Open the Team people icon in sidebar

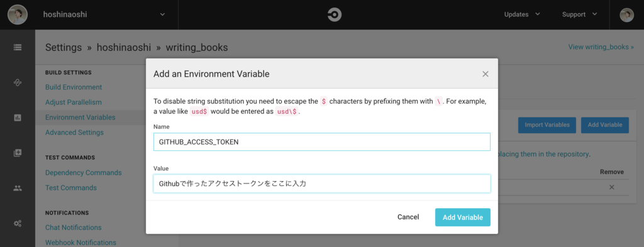(x=18, y=189)
